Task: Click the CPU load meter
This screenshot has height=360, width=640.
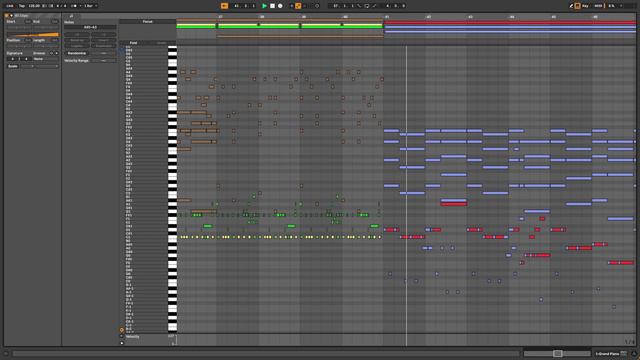Action: [612, 6]
